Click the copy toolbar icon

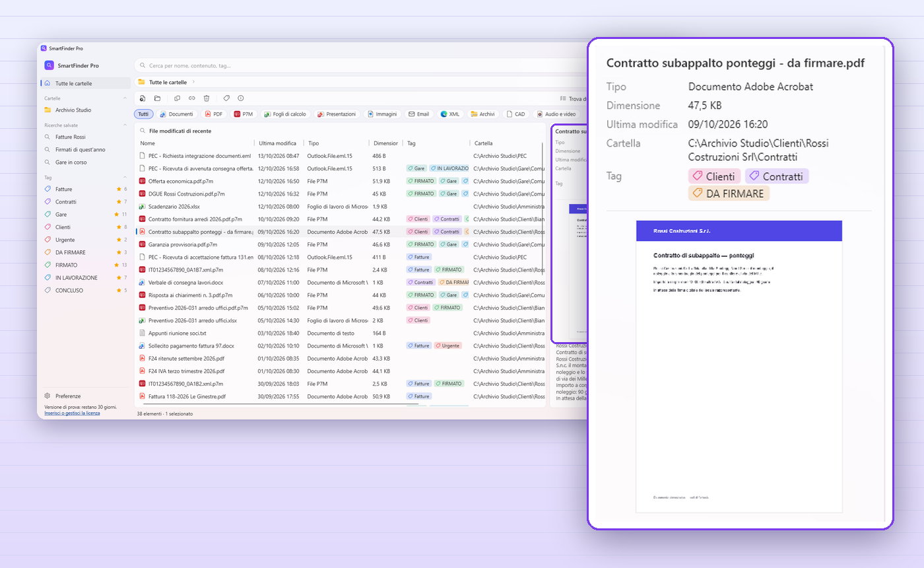point(177,98)
